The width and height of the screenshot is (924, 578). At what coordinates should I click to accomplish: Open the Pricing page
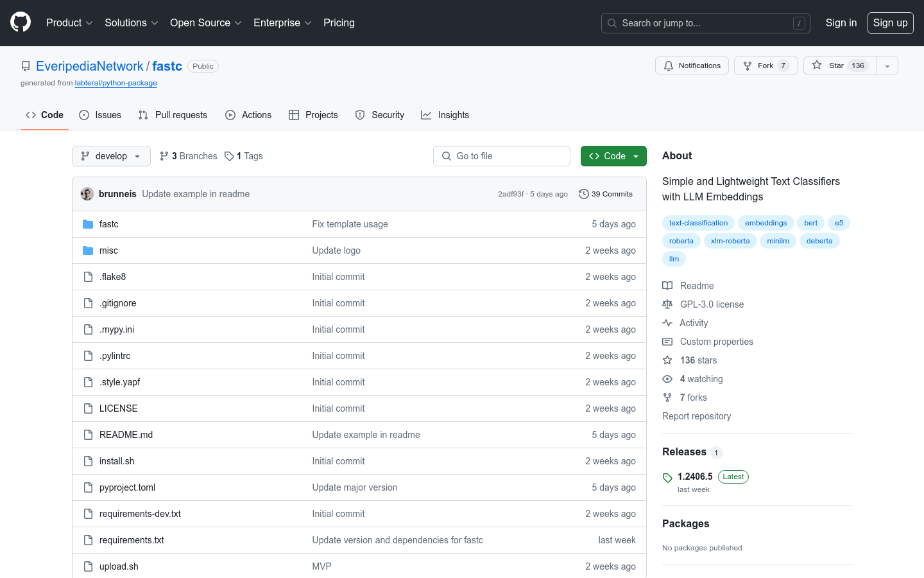(339, 22)
